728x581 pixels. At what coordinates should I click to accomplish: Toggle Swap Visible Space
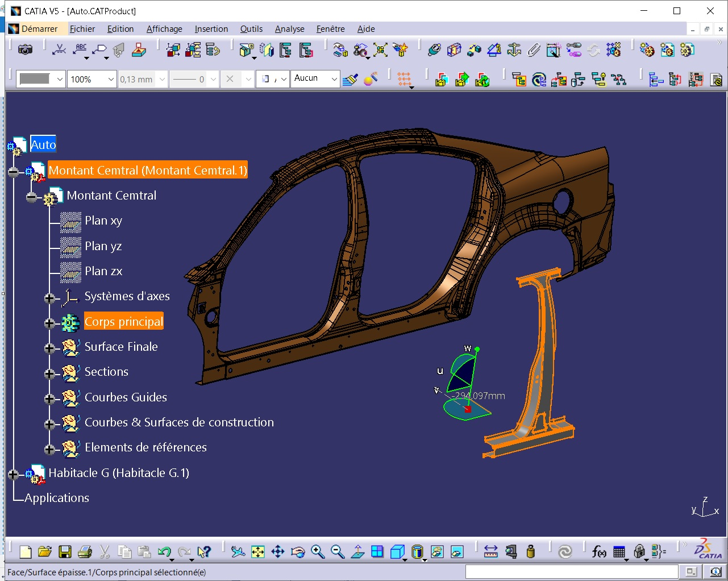click(457, 551)
